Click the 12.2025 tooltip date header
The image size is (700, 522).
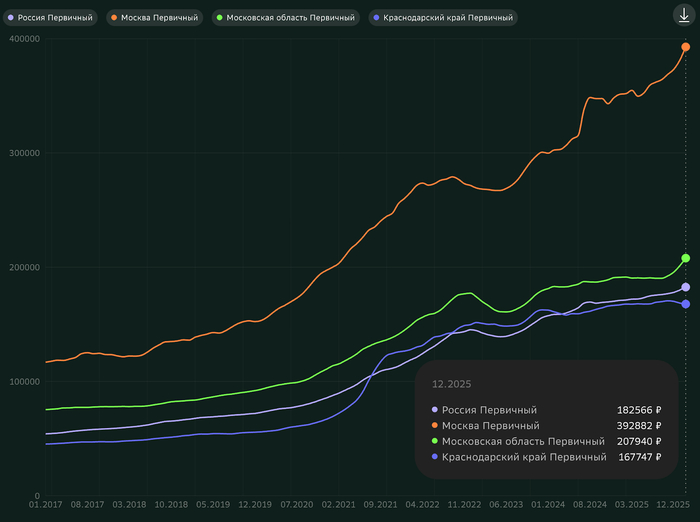click(x=451, y=383)
